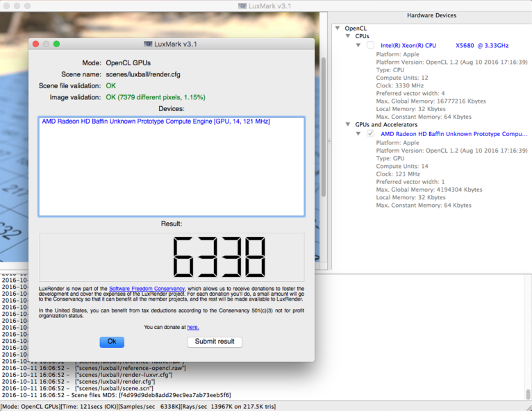The width and height of the screenshot is (532, 411).
Task: Click the Submit result button
Action: [x=215, y=342]
